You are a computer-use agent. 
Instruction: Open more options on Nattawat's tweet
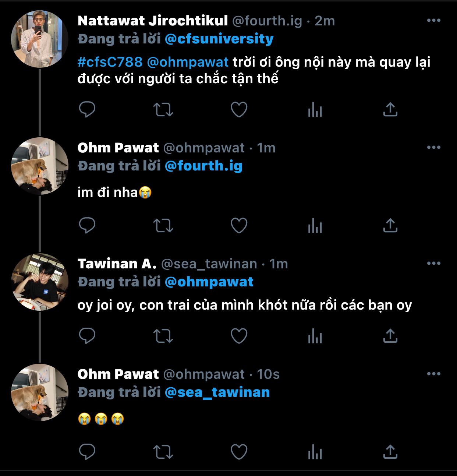tap(433, 21)
